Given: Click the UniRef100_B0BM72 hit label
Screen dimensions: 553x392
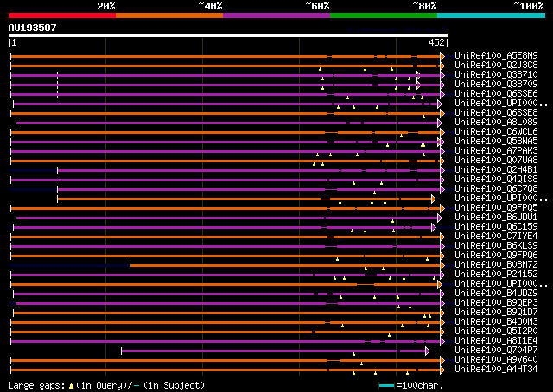Looking at the screenshot, I should [x=496, y=265].
